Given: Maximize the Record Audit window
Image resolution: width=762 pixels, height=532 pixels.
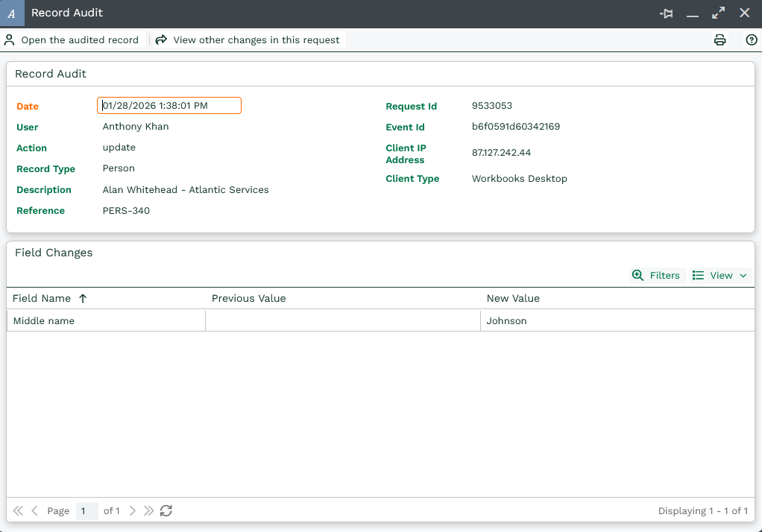Looking at the screenshot, I should tap(718, 13).
